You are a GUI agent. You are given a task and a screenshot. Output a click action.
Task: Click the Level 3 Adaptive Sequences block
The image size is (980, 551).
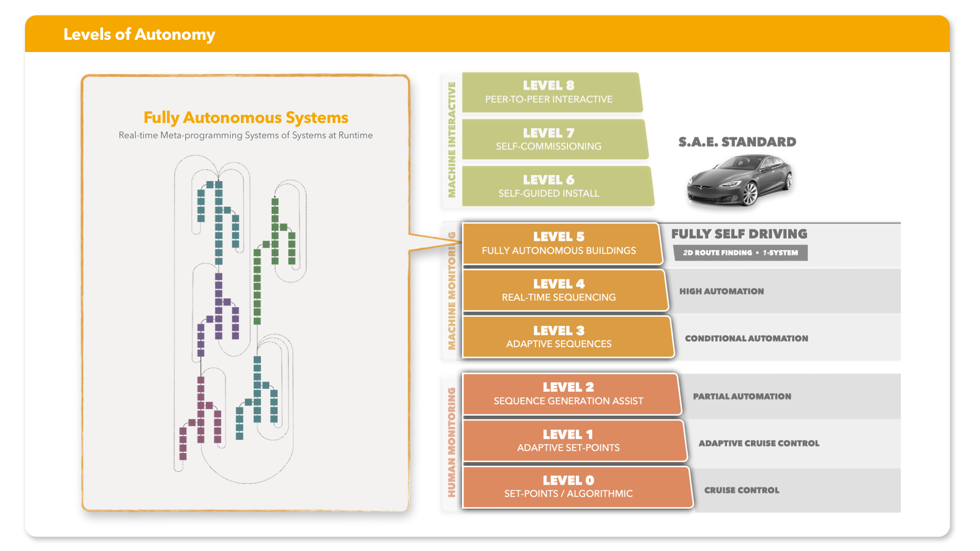coord(568,337)
